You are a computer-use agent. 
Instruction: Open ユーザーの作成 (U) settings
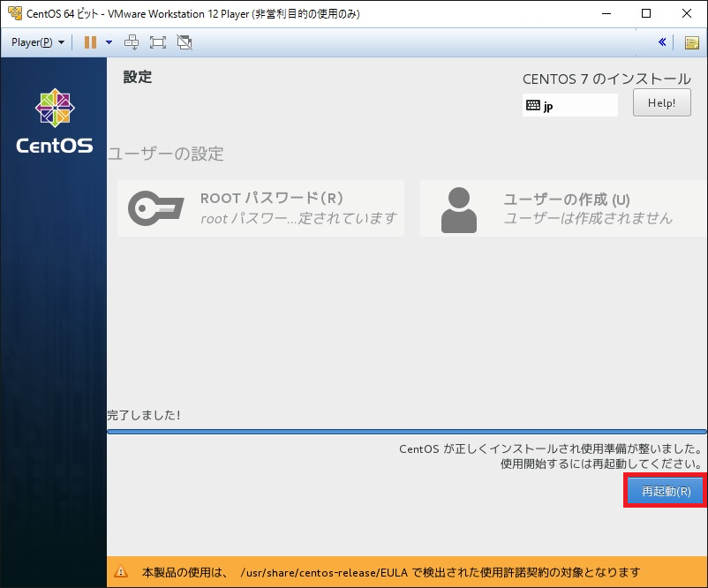[x=563, y=208]
